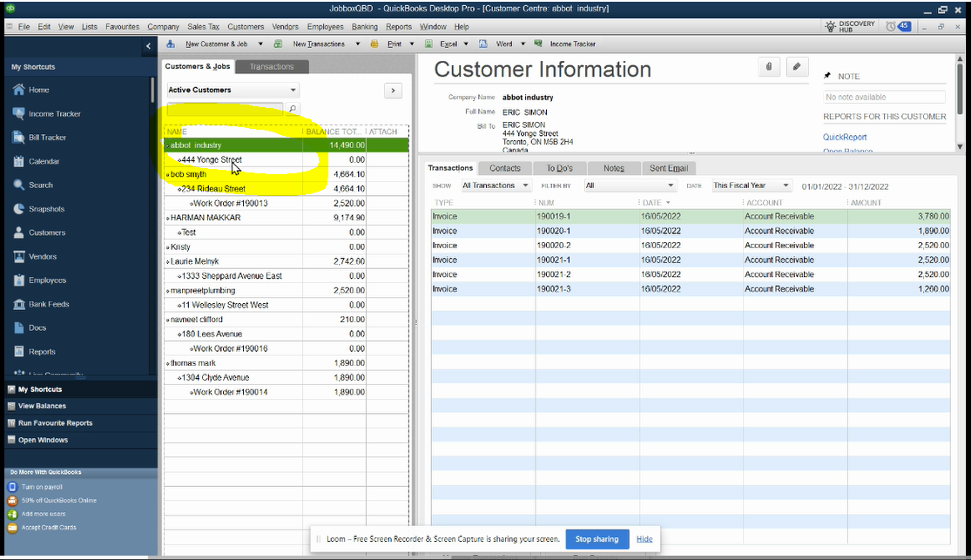
Task: Open the Banking menu
Action: pos(364,27)
